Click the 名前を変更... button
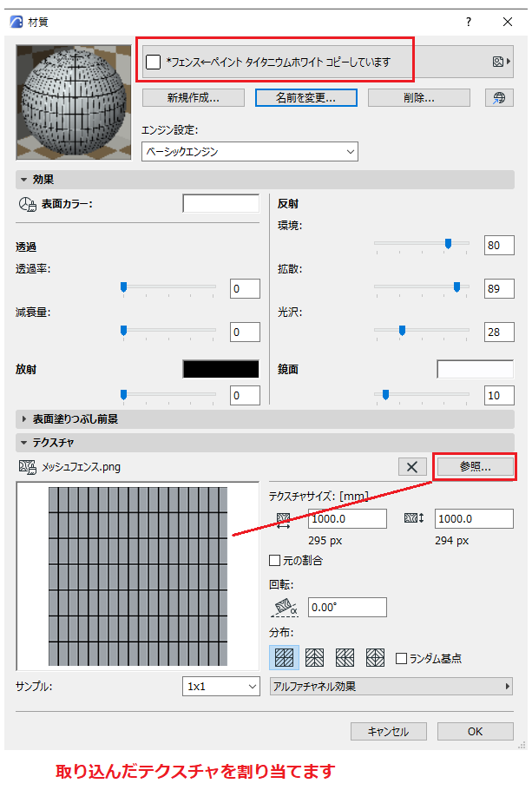 (306, 98)
